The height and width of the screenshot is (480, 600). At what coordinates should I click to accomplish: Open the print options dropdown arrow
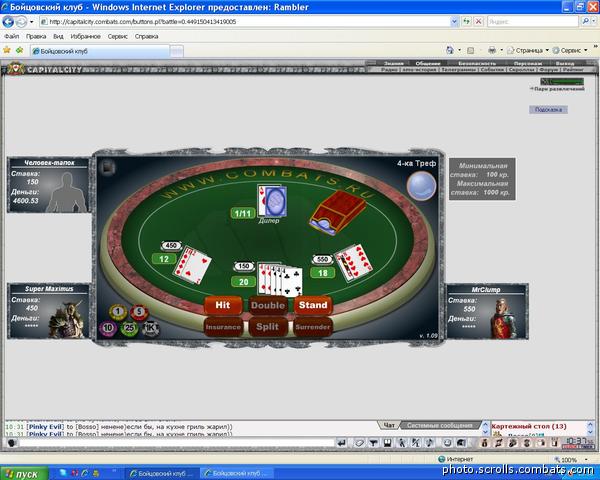(501, 50)
